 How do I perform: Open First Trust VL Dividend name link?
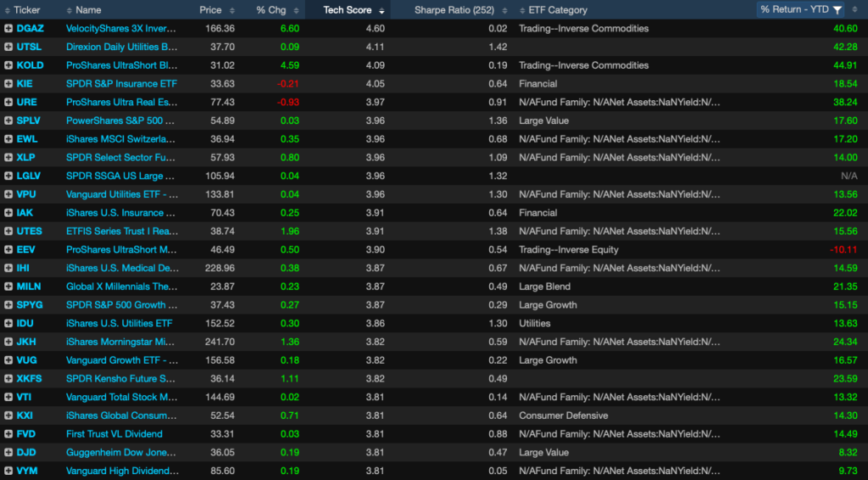(114, 434)
